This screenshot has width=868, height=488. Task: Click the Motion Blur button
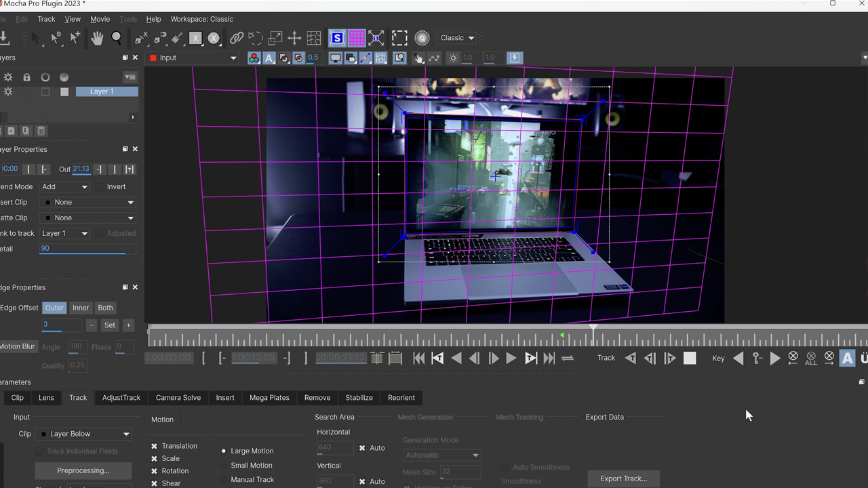pos(18,346)
